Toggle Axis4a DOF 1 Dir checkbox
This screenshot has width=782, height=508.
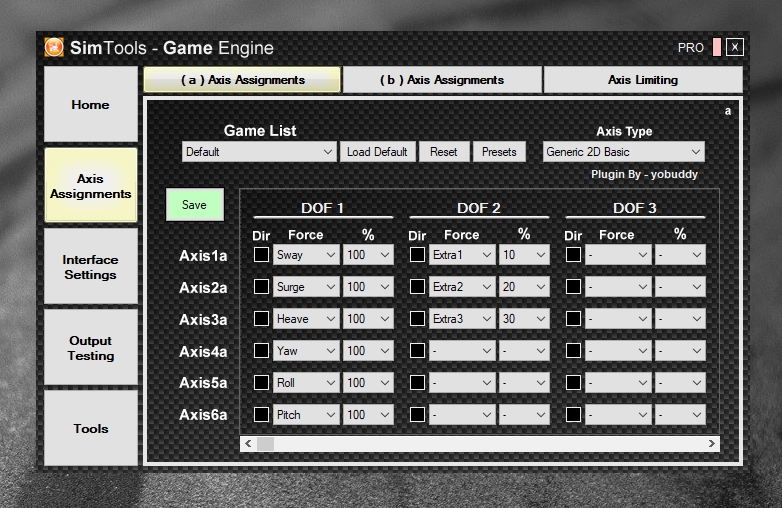pyautogui.click(x=261, y=350)
